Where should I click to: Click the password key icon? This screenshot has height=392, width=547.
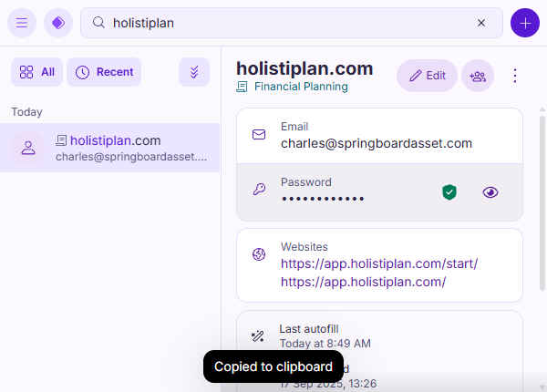pos(259,190)
